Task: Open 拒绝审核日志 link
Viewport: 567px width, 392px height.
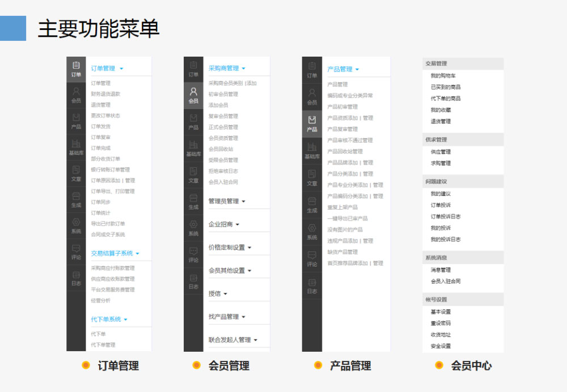Action: click(223, 171)
